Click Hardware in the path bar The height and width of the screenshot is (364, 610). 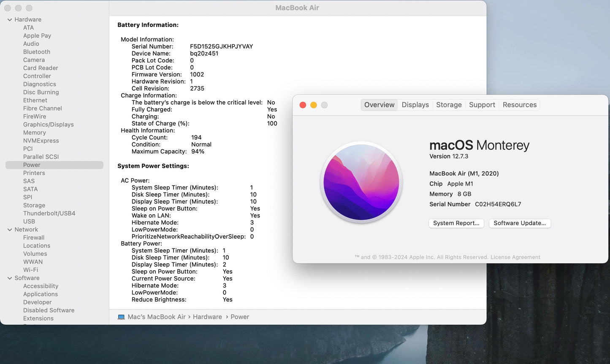[207, 317]
